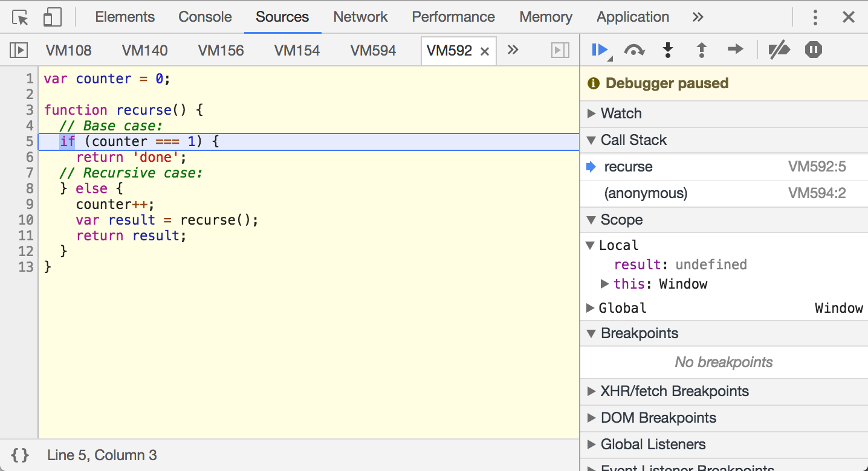Set breakpoint on line number 10
The height and width of the screenshot is (471, 868).
[x=26, y=220]
